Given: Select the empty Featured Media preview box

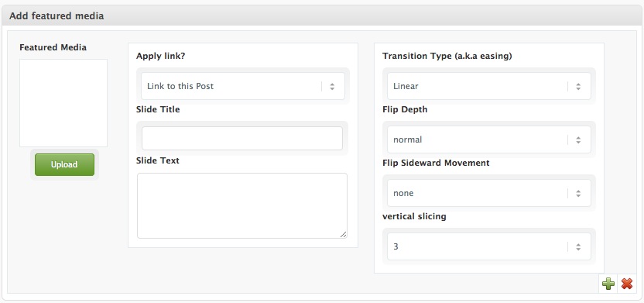Looking at the screenshot, I should tap(63, 103).
